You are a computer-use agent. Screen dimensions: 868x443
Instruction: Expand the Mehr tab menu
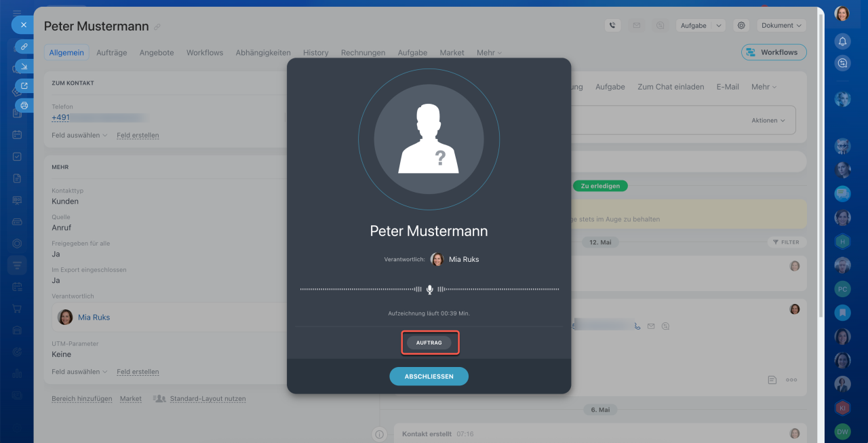(489, 52)
